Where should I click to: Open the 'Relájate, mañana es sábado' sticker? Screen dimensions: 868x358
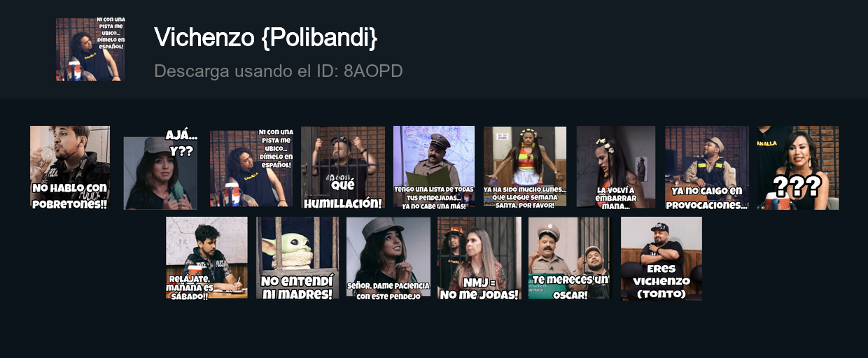pyautogui.click(x=206, y=258)
